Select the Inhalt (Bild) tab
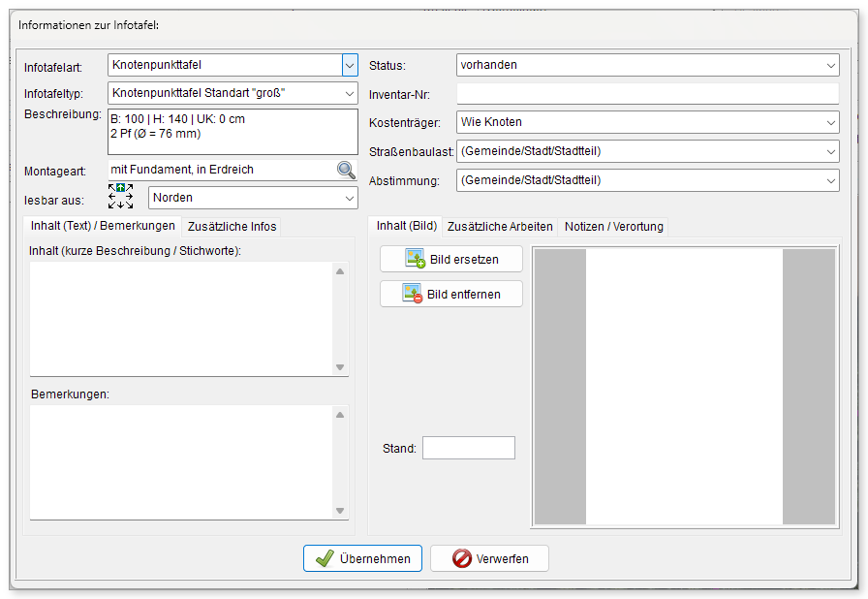 pyautogui.click(x=406, y=226)
